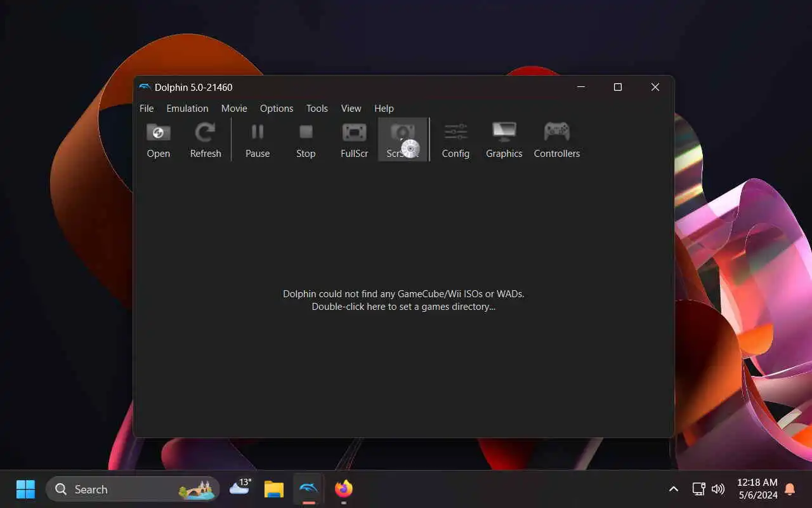Open File Explorer from taskbar

[274, 489]
